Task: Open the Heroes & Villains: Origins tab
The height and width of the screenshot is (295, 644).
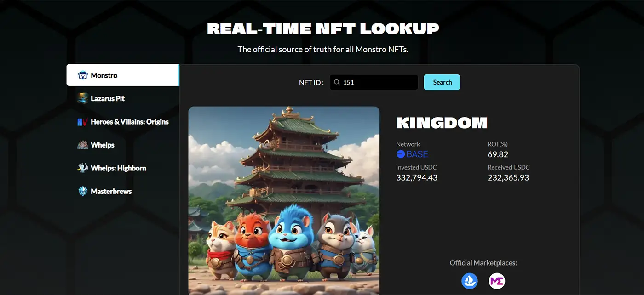Action: pyautogui.click(x=123, y=122)
